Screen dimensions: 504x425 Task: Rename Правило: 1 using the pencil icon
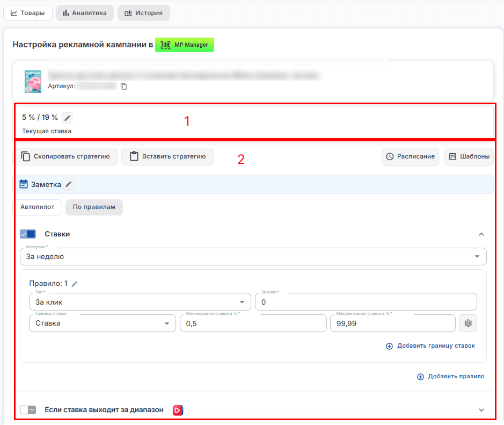[x=74, y=284]
